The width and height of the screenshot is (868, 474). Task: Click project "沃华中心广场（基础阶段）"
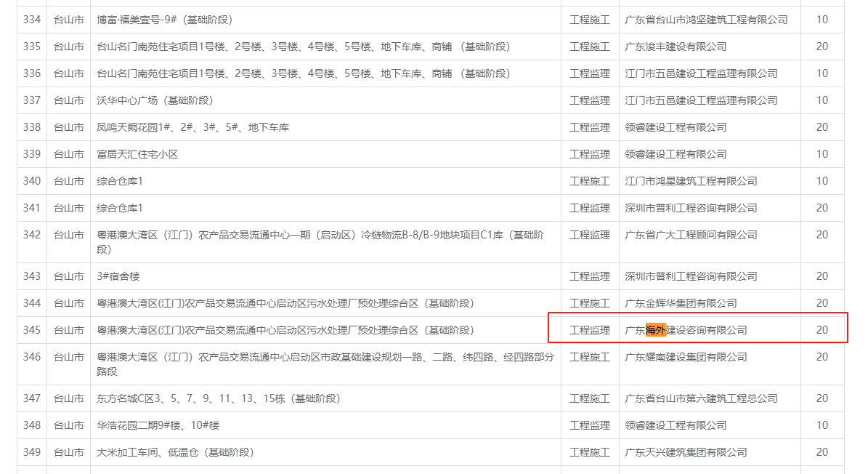coord(155,100)
